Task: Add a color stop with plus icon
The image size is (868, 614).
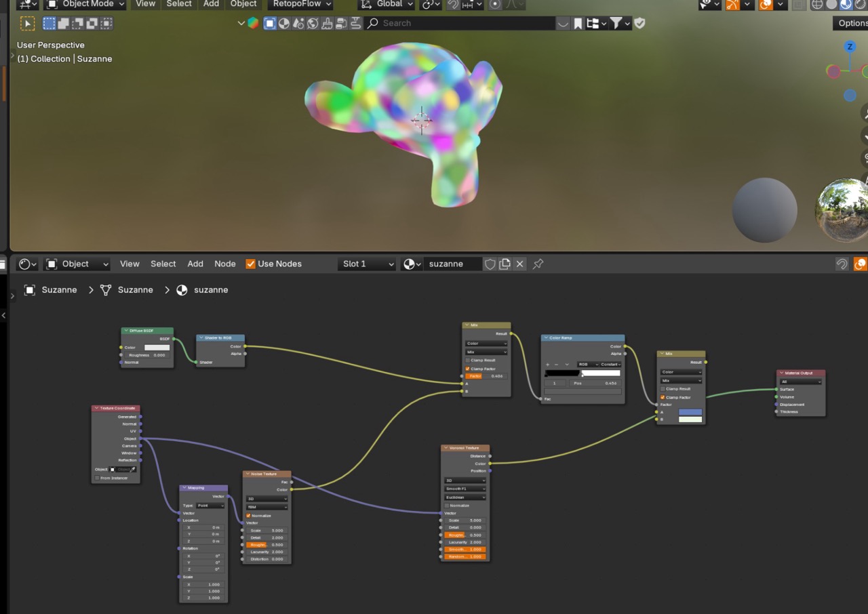Action: tap(547, 365)
